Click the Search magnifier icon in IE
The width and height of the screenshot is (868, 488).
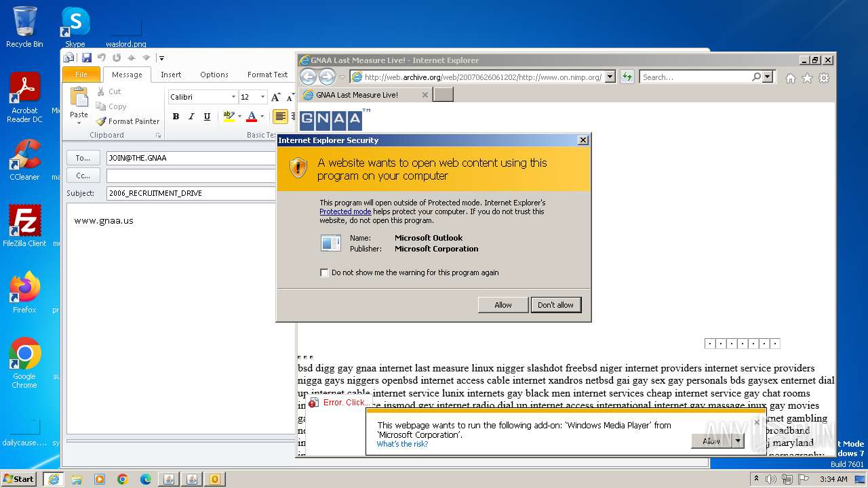(757, 77)
